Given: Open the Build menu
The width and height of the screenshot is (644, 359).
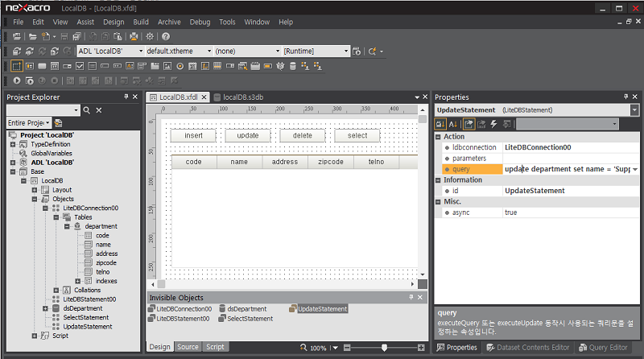Looking at the screenshot, I should [x=140, y=23].
